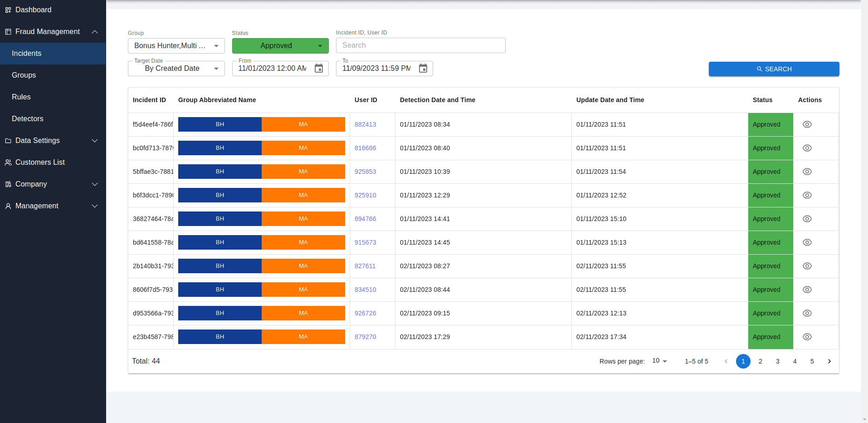Click the Data Settings folder icon

pos(8,141)
